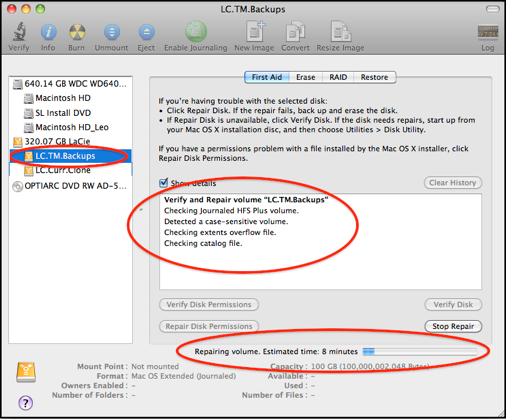Click the Verify Disk Permissions button

point(209,304)
